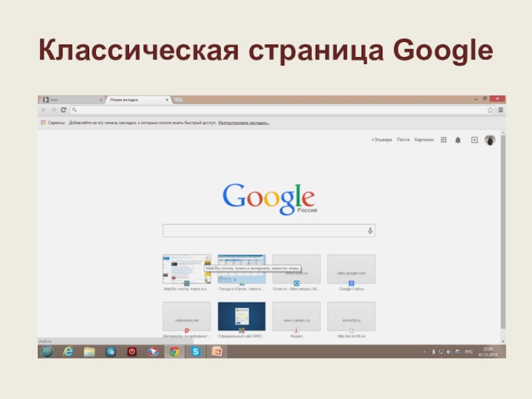Close the Новая вкладка tab
Image resolution: width=532 pixels, height=399 pixels.
click(167, 100)
